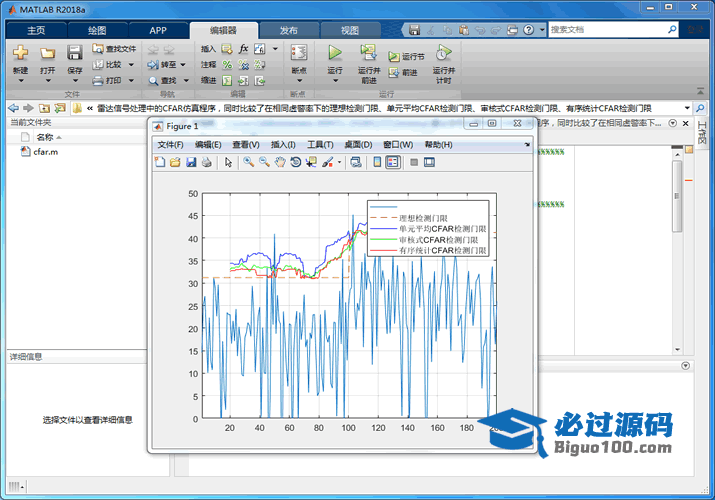715x500 pixels.
Task: Open Figure 1 Help (帮助) menu
Action: click(x=438, y=144)
